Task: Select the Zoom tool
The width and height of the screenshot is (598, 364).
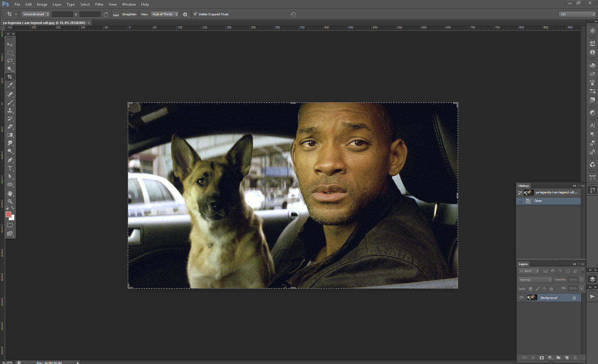Action: coord(10,201)
